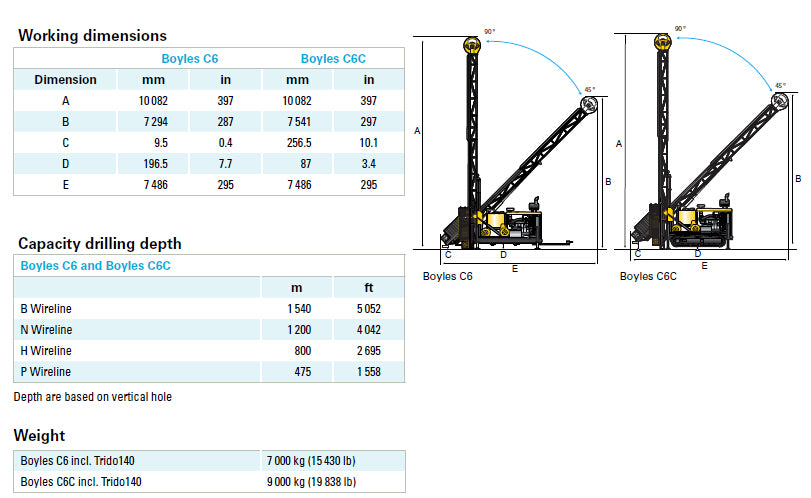Click "Boyles C6 and Boyles C6C" subheading
Screen dimensions: 811x498
[x=95, y=266]
